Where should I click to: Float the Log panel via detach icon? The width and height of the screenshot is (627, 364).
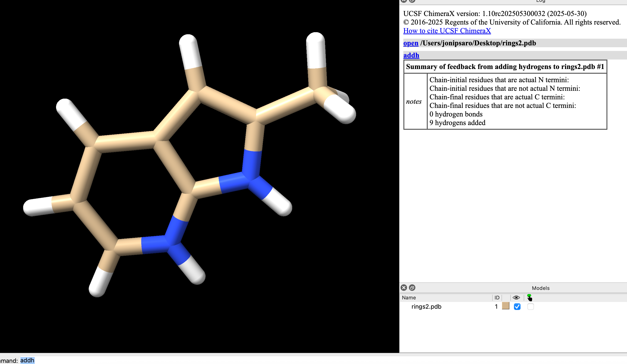tap(412, 1)
